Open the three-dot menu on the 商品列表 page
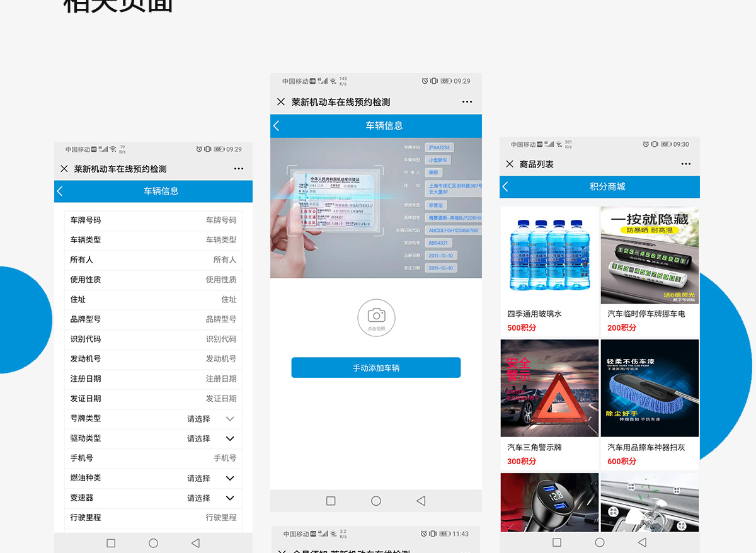Screen dimensions: 756x553 686,164
